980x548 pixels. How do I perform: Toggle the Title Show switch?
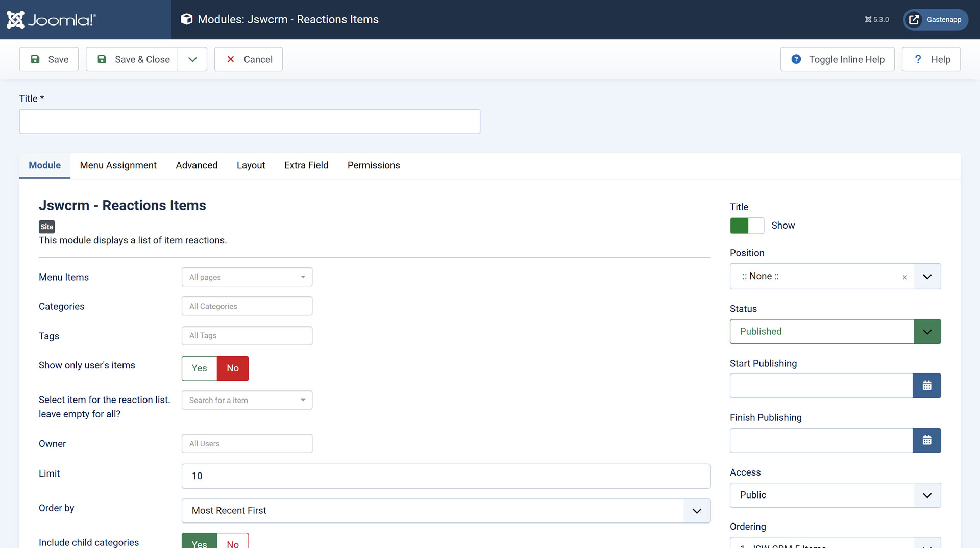746,226
